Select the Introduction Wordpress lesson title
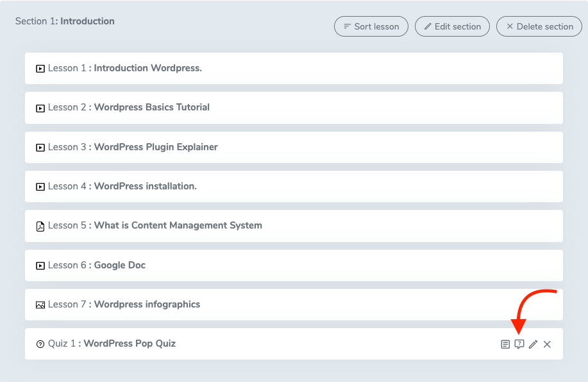Screen dimensions: 588x382 click(147, 68)
